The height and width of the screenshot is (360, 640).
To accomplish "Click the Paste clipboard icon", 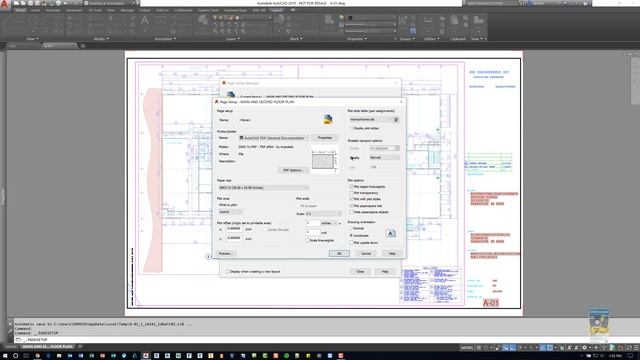I will 454,20.
